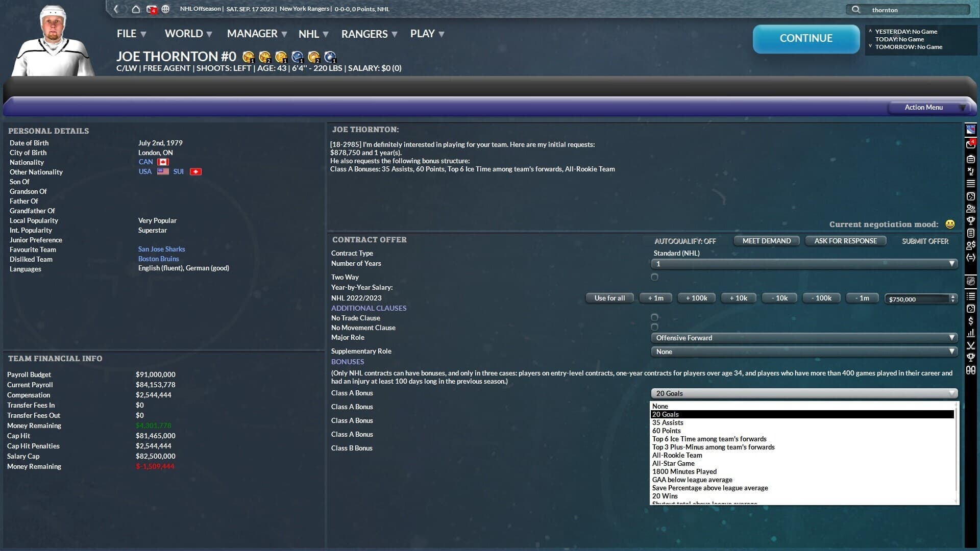Click the CONTINUE button
Viewport: 980px width, 551px height.
click(x=805, y=38)
